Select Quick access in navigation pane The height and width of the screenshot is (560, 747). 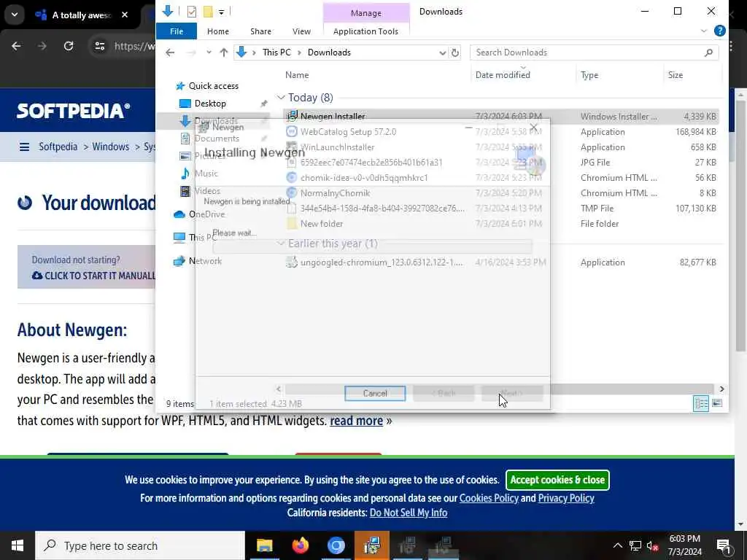click(x=214, y=86)
